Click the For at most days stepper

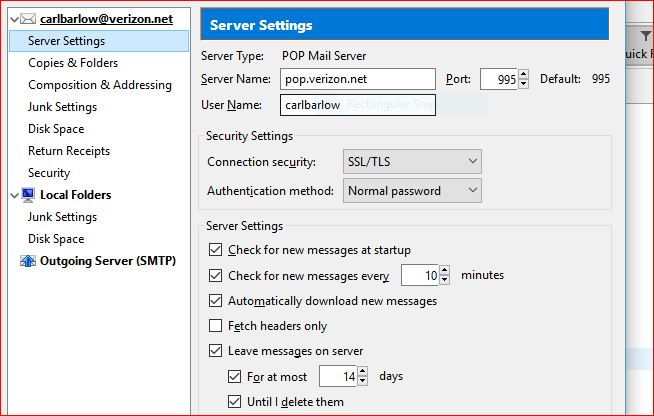pyautogui.click(x=361, y=377)
